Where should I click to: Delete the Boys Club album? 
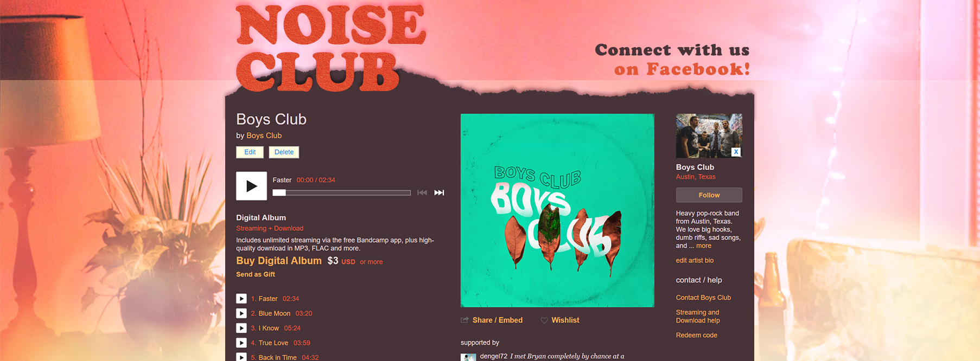tap(284, 152)
